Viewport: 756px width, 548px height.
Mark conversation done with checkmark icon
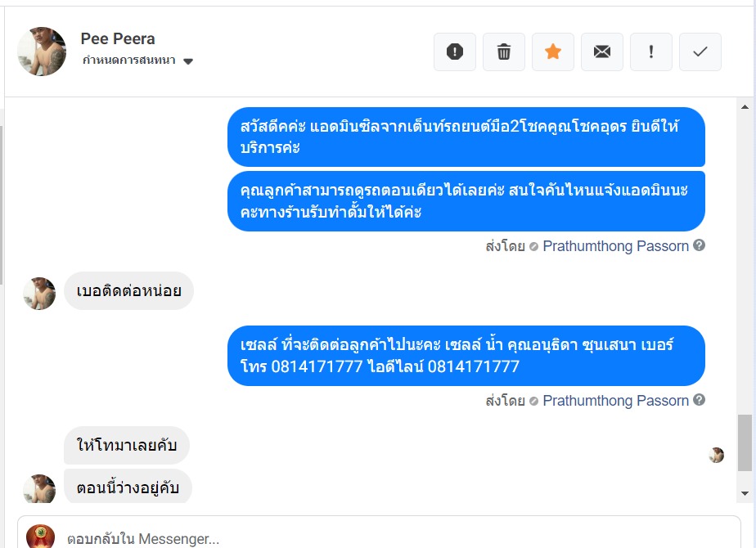[700, 52]
